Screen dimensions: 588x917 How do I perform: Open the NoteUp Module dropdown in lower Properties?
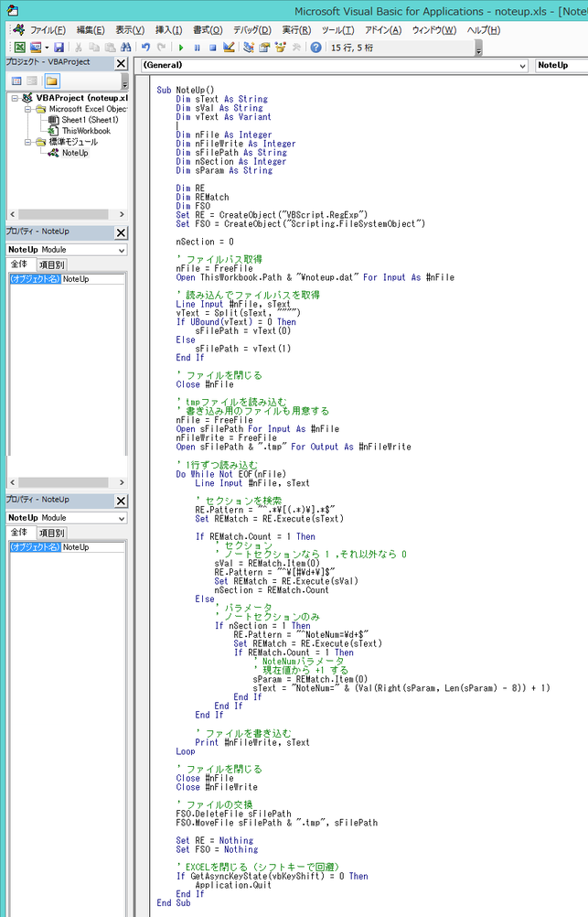(x=122, y=518)
